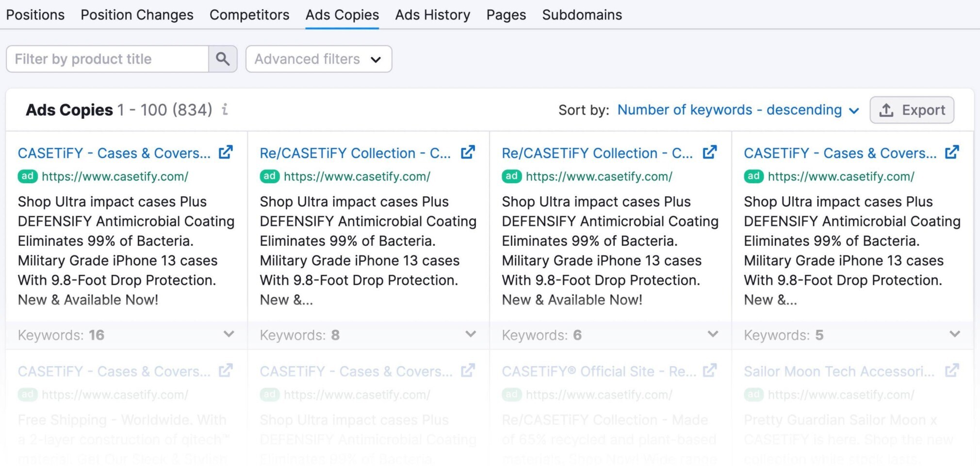Open the Pages tab
980x466 pixels.
coord(506,15)
